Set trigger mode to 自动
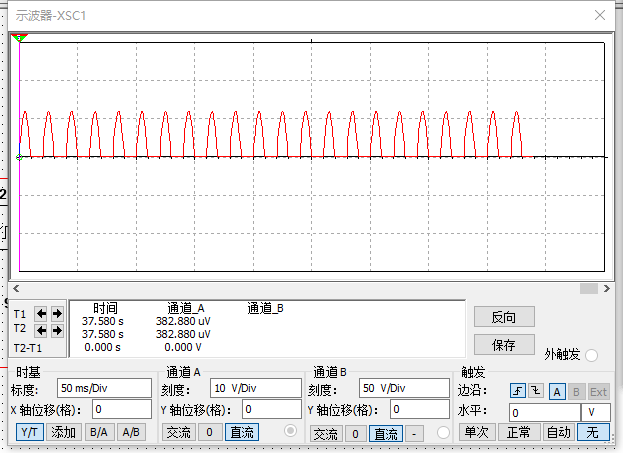The image size is (623, 453). point(559,432)
